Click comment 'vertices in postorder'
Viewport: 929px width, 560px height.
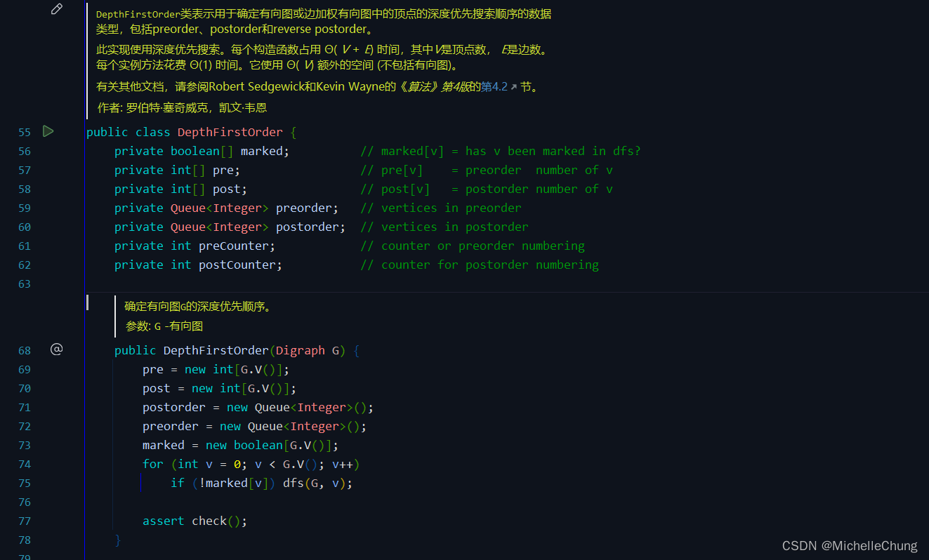444,227
